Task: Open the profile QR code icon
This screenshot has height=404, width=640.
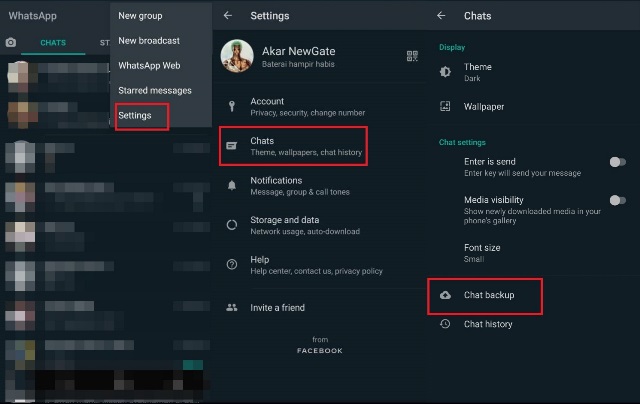Action: (x=412, y=56)
